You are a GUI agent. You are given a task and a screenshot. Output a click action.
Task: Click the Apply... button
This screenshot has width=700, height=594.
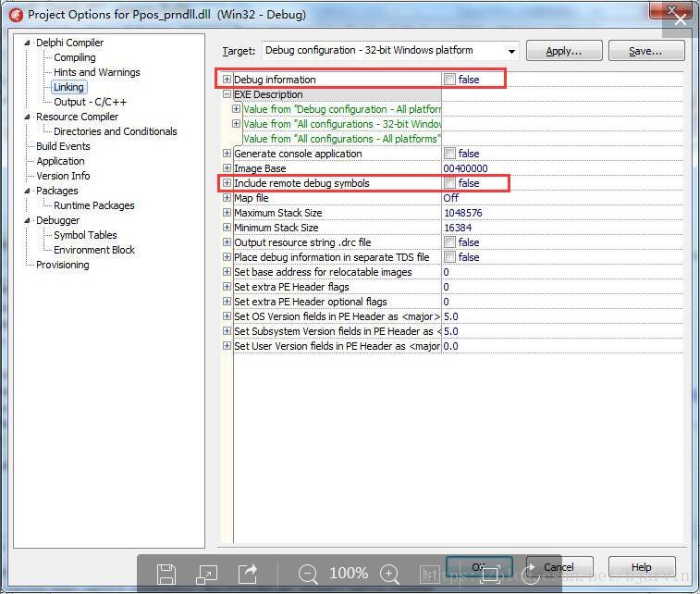point(564,51)
